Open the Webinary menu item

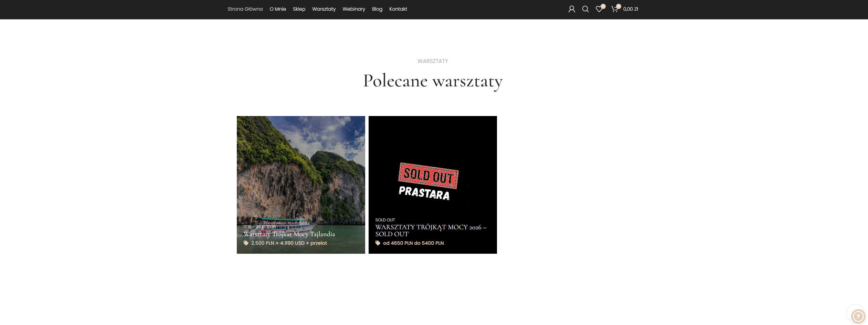[353, 9]
